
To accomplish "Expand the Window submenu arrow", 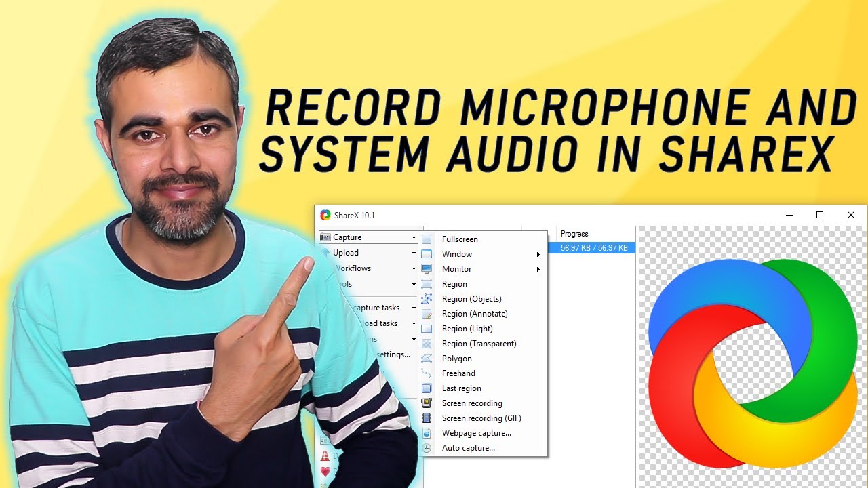I will point(538,254).
